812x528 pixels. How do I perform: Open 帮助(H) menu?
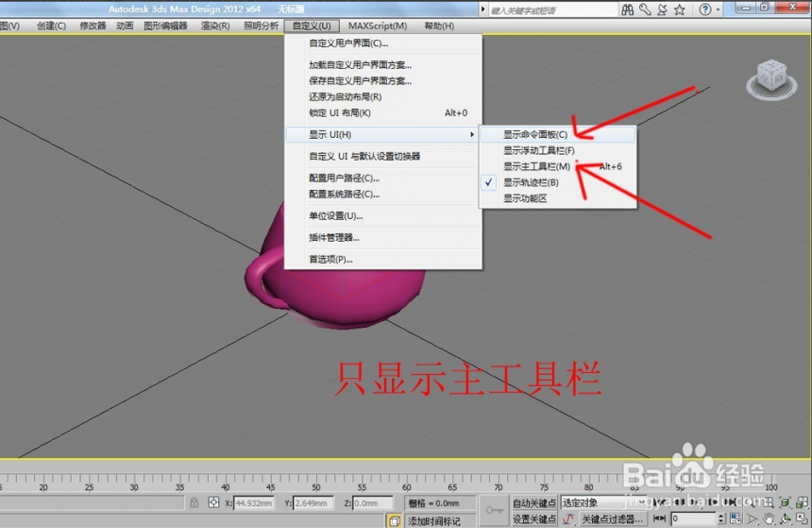(439, 26)
